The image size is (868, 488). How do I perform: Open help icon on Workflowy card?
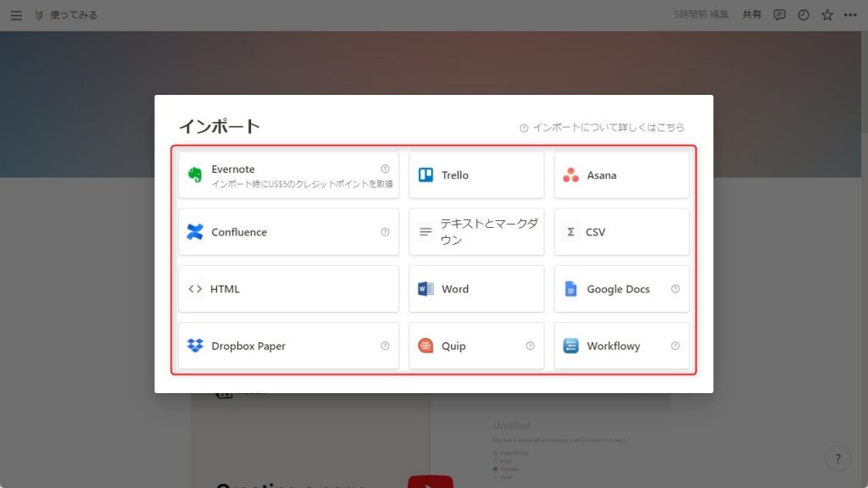tap(676, 346)
